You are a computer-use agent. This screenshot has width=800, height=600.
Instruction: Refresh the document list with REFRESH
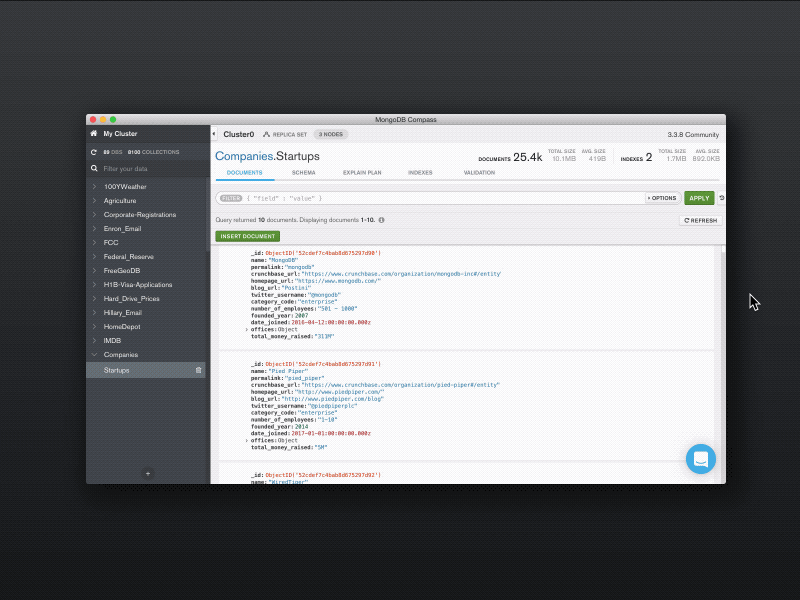pos(700,220)
